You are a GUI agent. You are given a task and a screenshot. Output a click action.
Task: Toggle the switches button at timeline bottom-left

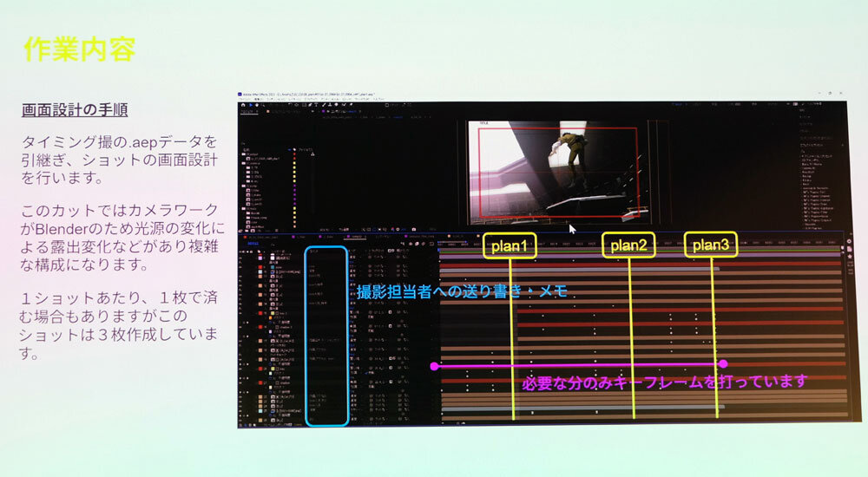(x=246, y=426)
